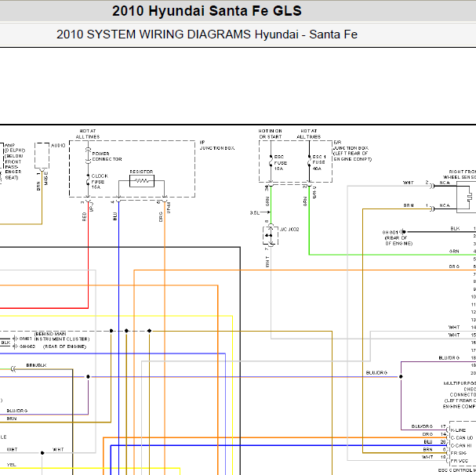The width and height of the screenshot is (476, 475).
Task: Click the "GM01" ground label
Action: click(x=26, y=339)
